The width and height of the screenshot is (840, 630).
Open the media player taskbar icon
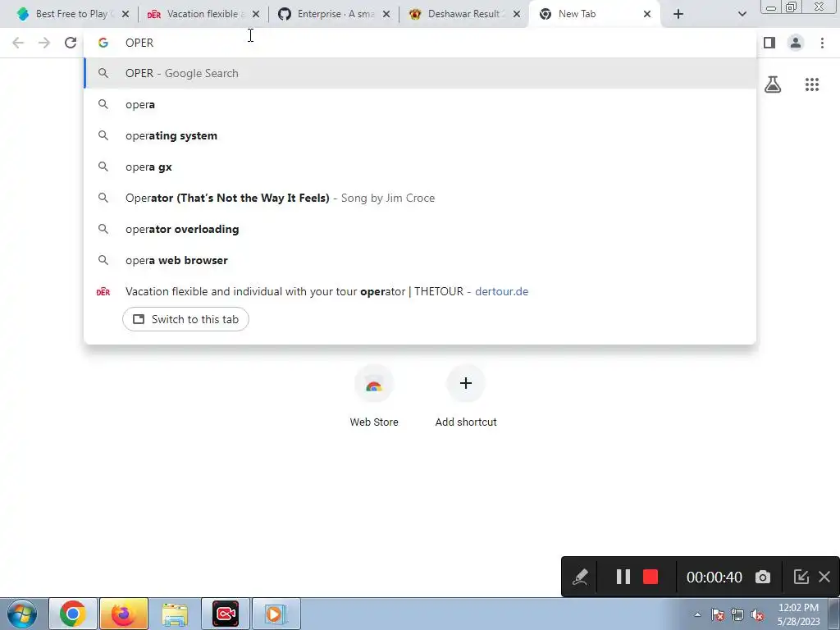click(276, 614)
